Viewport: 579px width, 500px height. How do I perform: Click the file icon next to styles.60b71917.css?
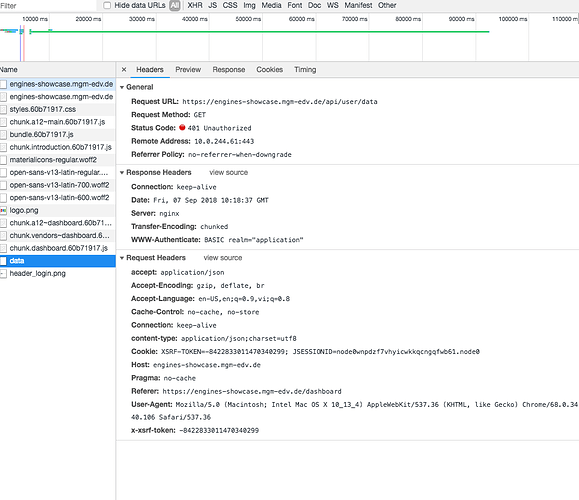(x=3, y=110)
